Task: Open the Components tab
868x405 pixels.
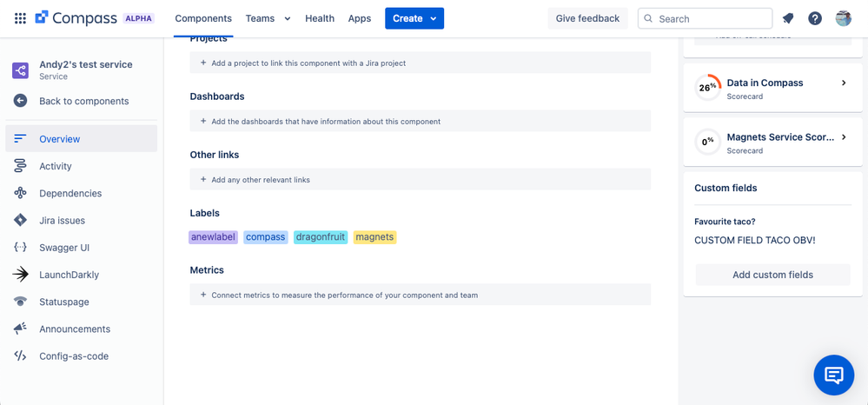Action: (x=203, y=18)
